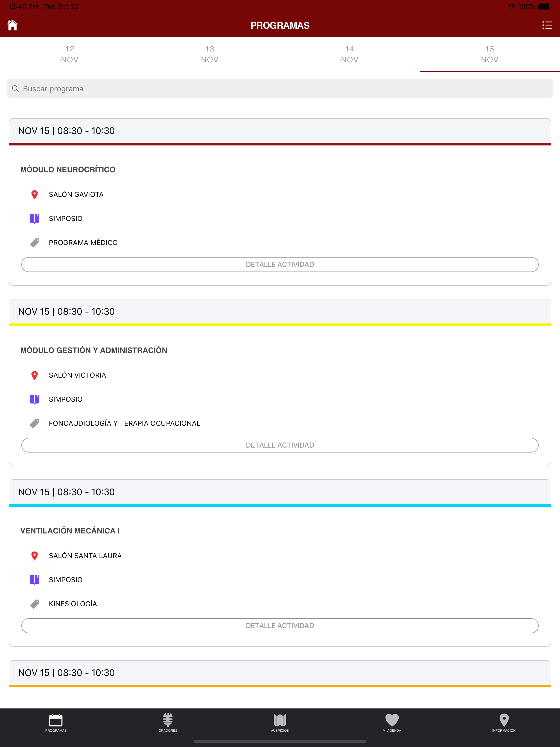Tap the home icon in header

click(13, 25)
